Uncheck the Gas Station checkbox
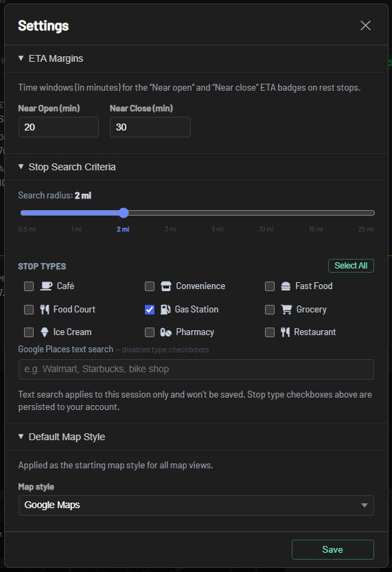 150,309
